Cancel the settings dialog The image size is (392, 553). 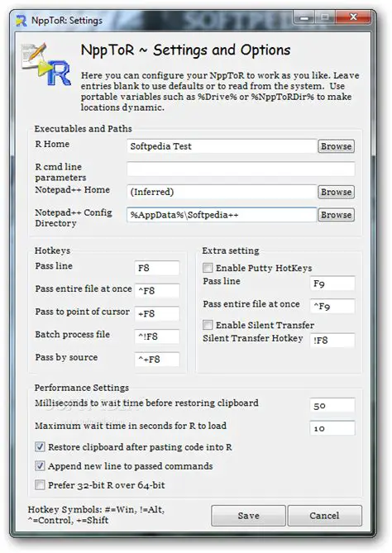(325, 516)
